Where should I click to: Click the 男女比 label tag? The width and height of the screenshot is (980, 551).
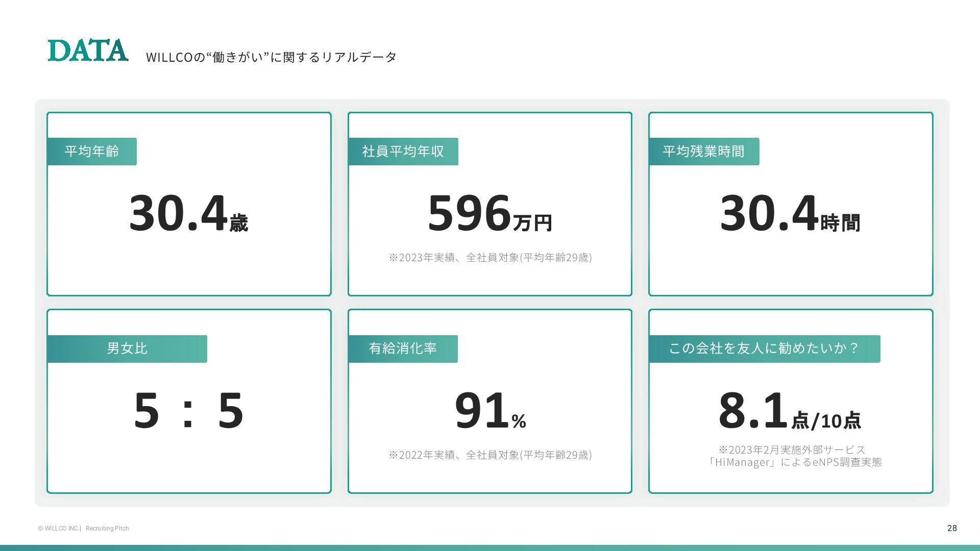(x=127, y=348)
